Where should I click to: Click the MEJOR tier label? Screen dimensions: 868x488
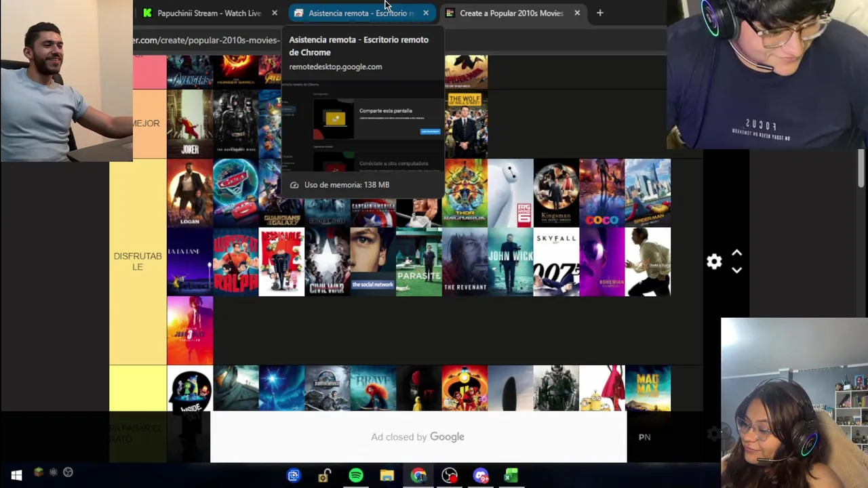coord(146,123)
